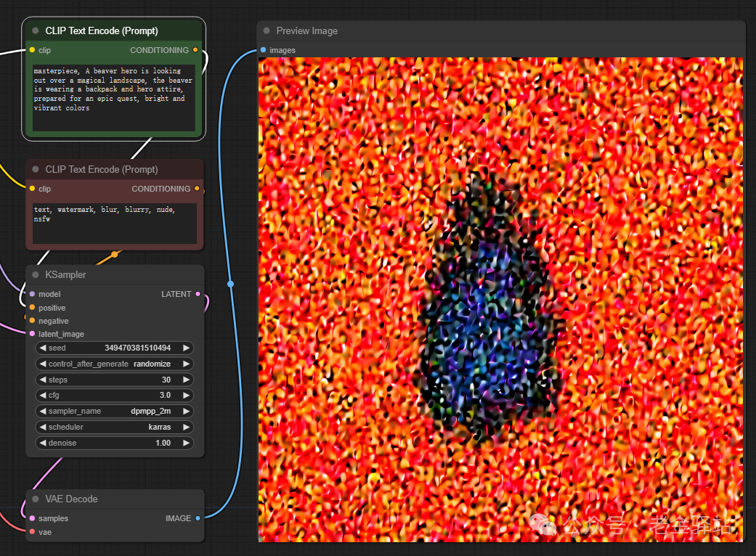The width and height of the screenshot is (756, 556).
Task: Click the KSampler LATENT output connector
Action: point(198,294)
